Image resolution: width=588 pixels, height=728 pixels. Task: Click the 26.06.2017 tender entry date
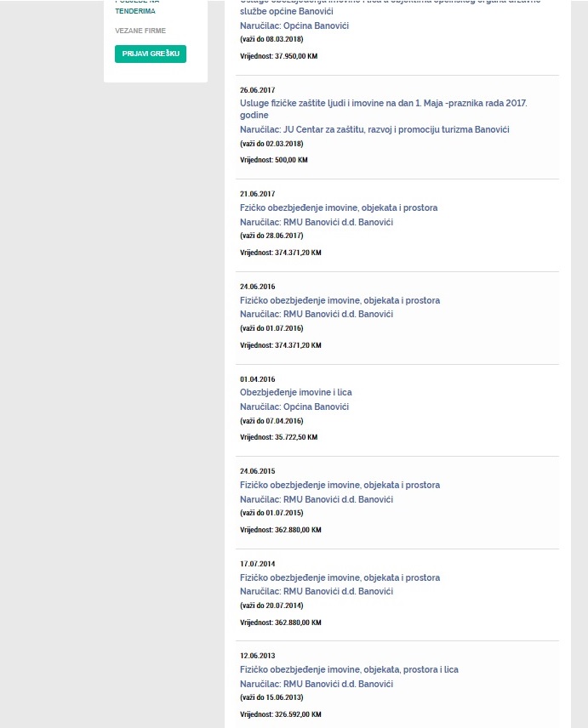click(257, 90)
